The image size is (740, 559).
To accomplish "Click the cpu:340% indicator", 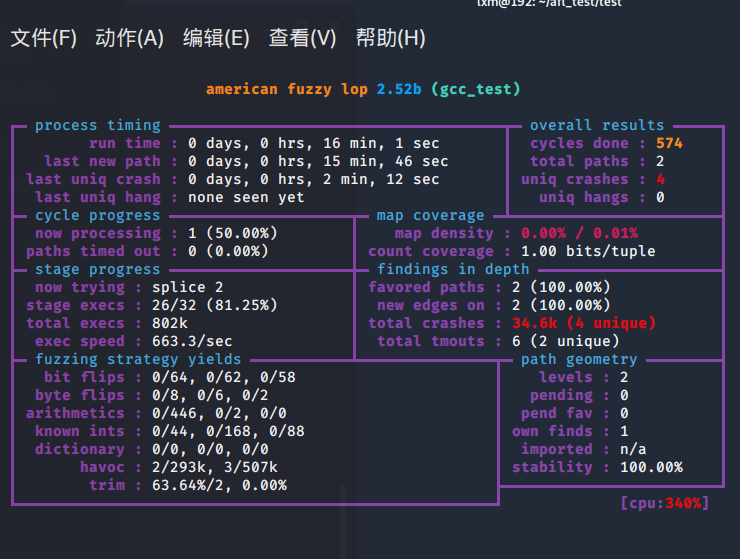I will pos(664,503).
